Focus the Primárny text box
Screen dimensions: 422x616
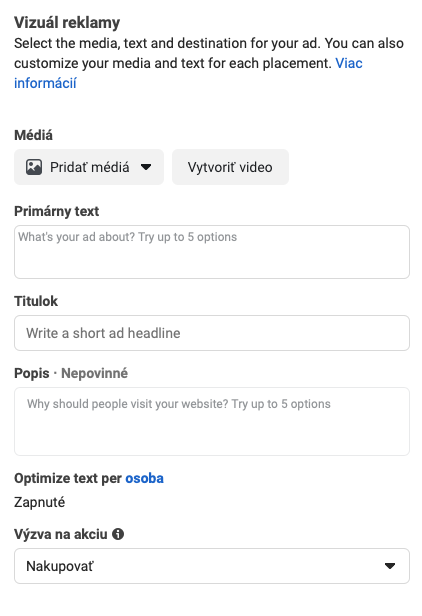pos(212,252)
